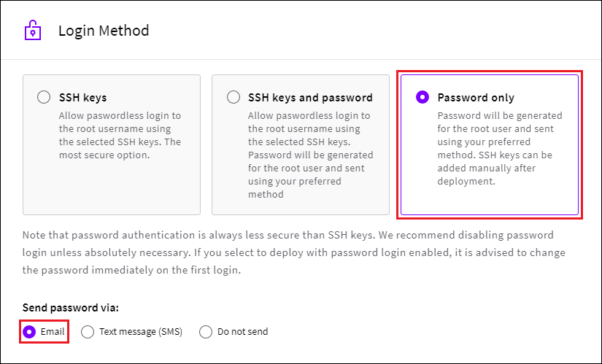Screen dimensions: 602x364
Task: Select the Password only radio button
Action: (422, 98)
